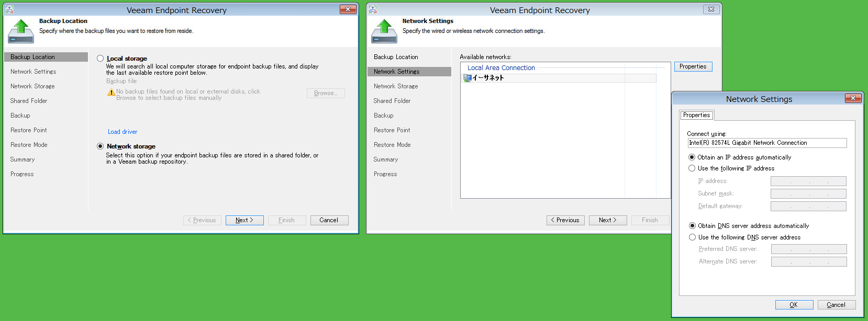Click the Browse button for backup file
868x321 pixels.
[x=326, y=93]
